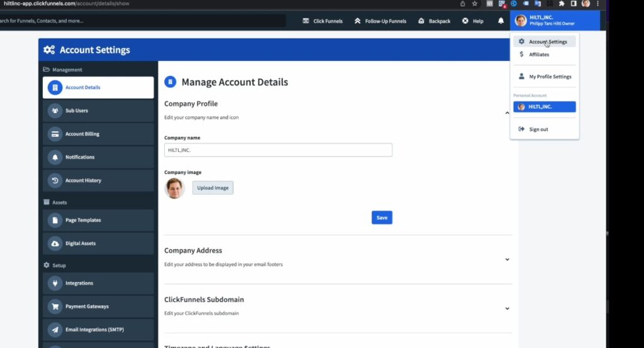Click the Backpack nav icon
The image size is (644, 348).
point(421,21)
